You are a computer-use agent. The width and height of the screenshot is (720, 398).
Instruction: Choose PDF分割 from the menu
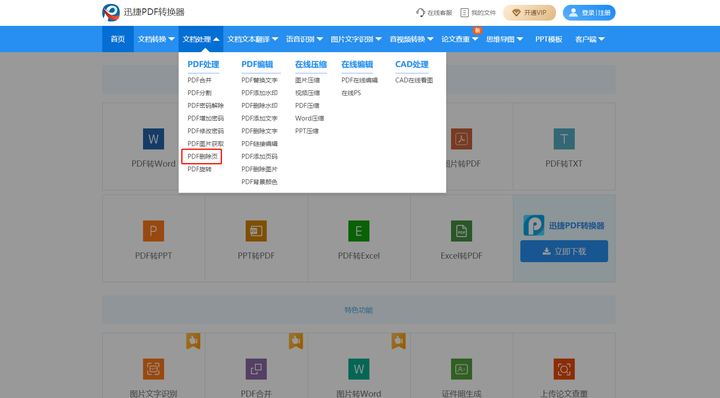199,93
